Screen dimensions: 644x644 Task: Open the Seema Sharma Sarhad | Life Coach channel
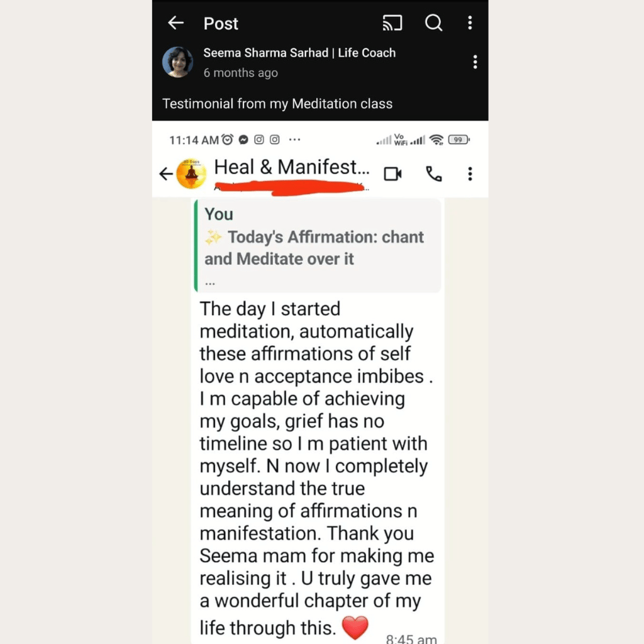click(x=299, y=53)
